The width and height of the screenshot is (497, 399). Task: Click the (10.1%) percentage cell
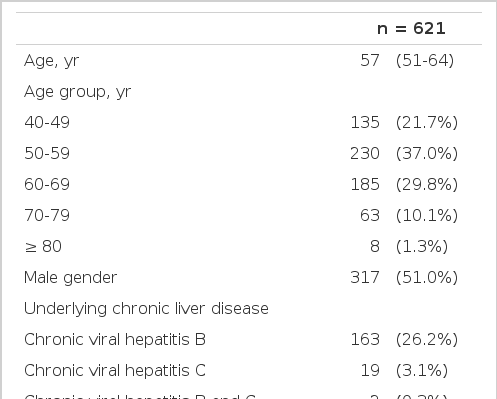pos(427,215)
